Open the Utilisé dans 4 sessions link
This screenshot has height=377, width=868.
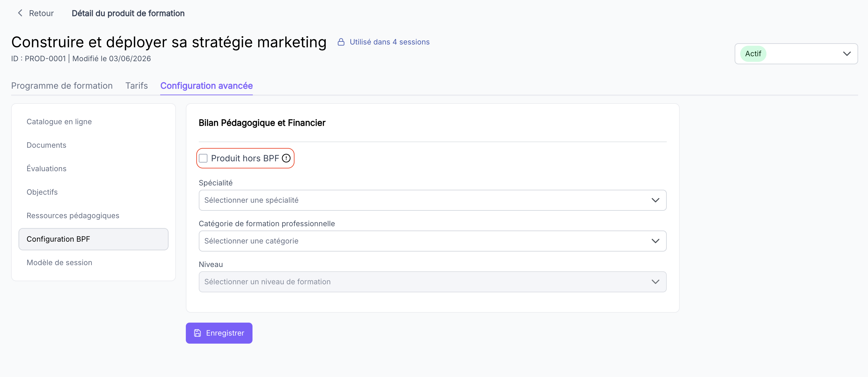pos(390,42)
